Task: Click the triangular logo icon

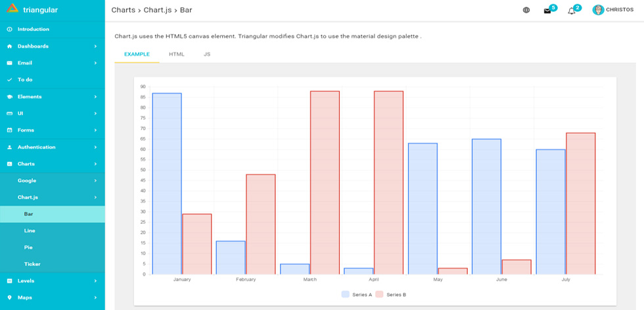Action: coord(12,8)
